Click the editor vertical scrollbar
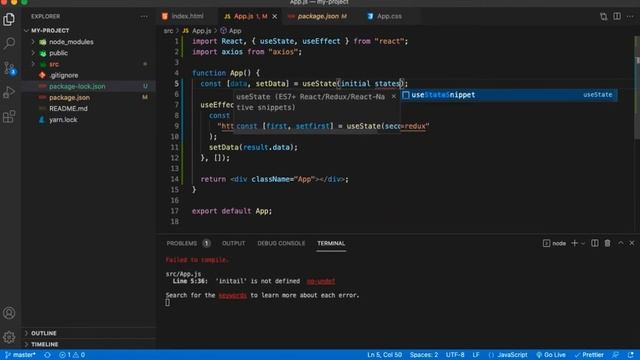Viewport: 640px width, 360px height. [x=637, y=88]
